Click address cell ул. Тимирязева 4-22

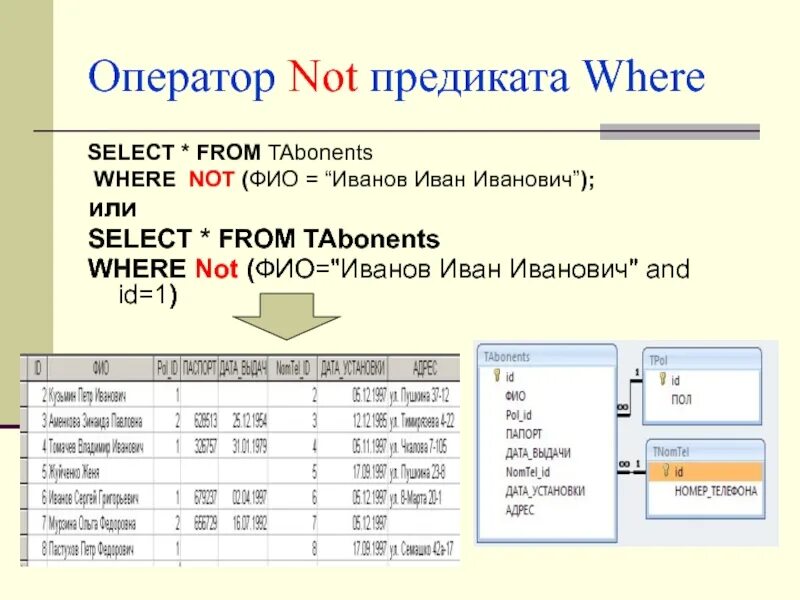(422, 421)
